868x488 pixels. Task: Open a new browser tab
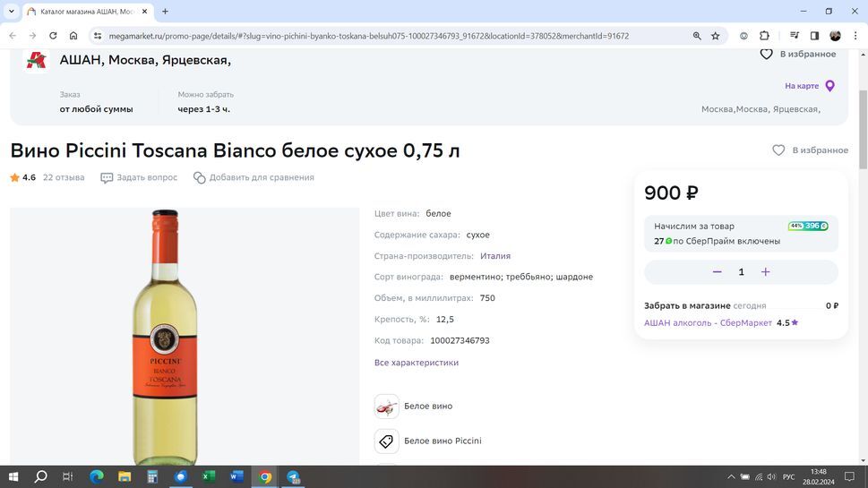(x=165, y=11)
